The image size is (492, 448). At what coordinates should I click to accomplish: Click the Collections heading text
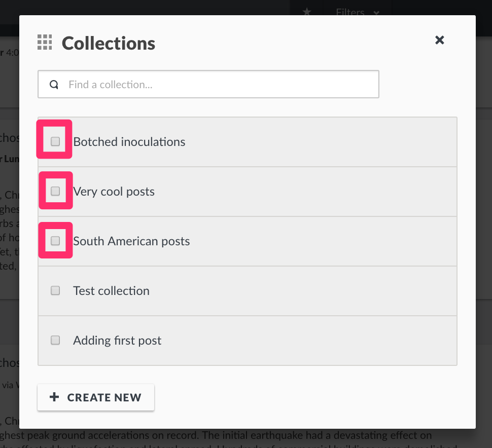109,43
